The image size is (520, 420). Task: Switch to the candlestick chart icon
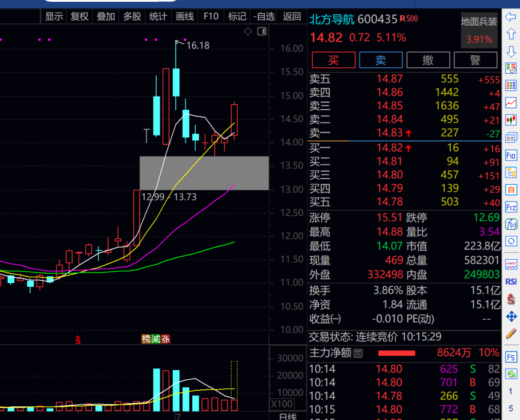(511, 119)
